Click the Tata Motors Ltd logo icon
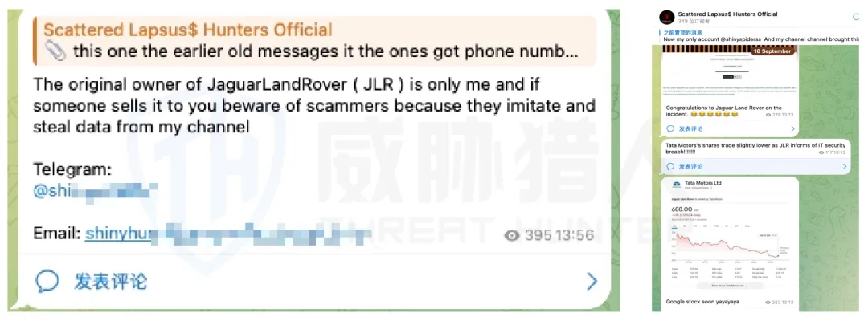Image resolution: width=868 pixels, height=321 pixels. point(676,184)
